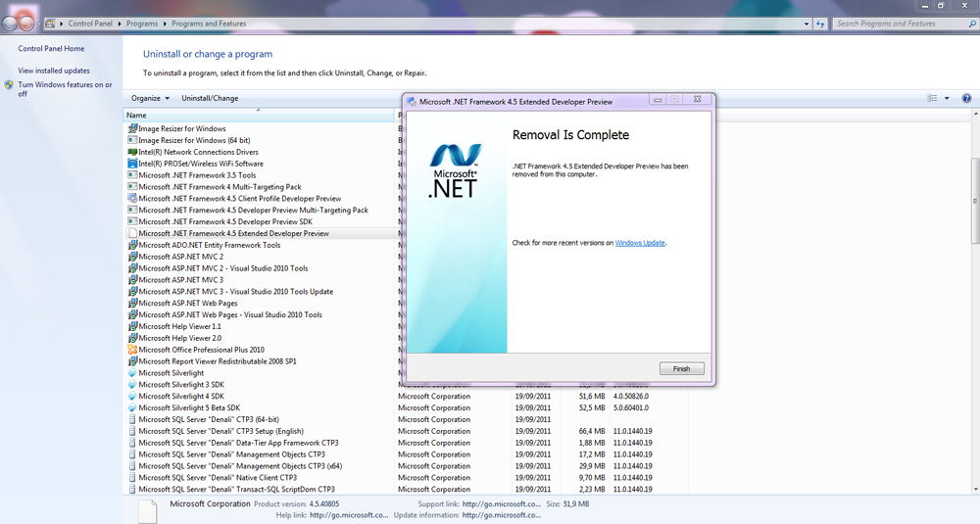Expand the view options dropdown arrow

[x=946, y=98]
